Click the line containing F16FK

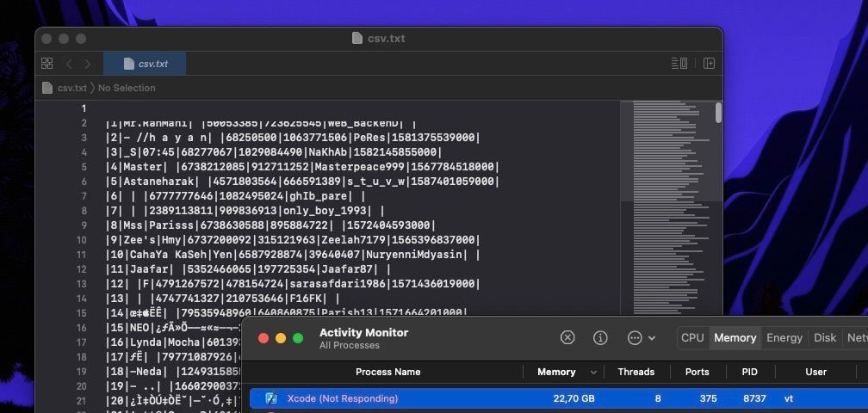(x=222, y=299)
